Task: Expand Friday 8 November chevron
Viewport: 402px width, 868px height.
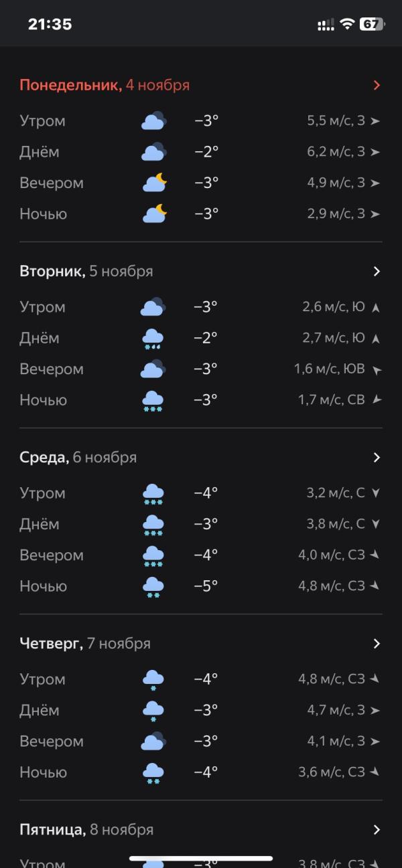Action: pos(377,829)
